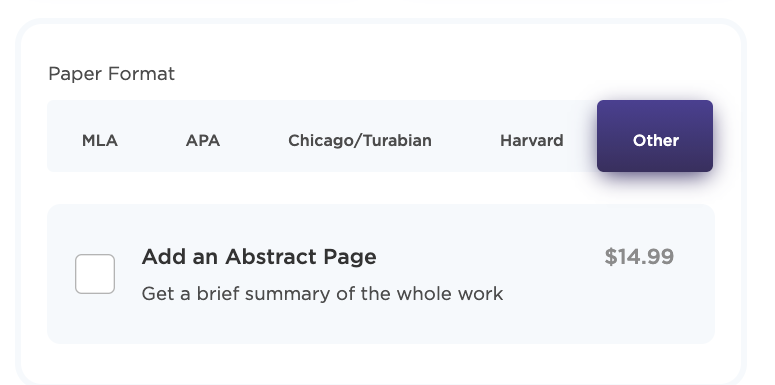The image size is (775, 385).
Task: Click the purple Other option
Action: coord(655,136)
